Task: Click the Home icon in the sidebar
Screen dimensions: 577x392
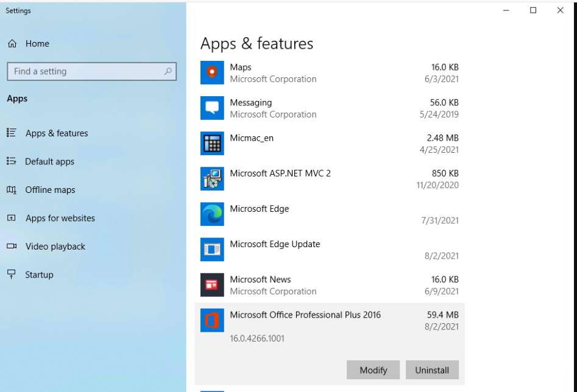Action: pos(12,43)
